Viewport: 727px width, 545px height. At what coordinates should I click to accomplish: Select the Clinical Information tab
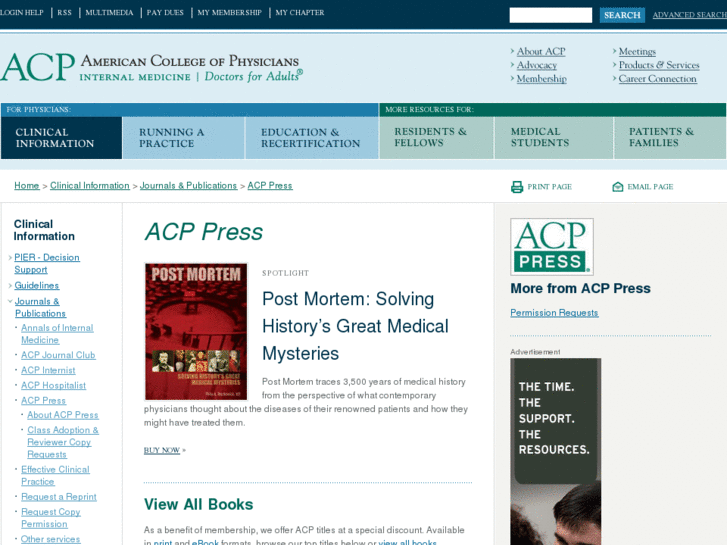[x=61, y=138]
